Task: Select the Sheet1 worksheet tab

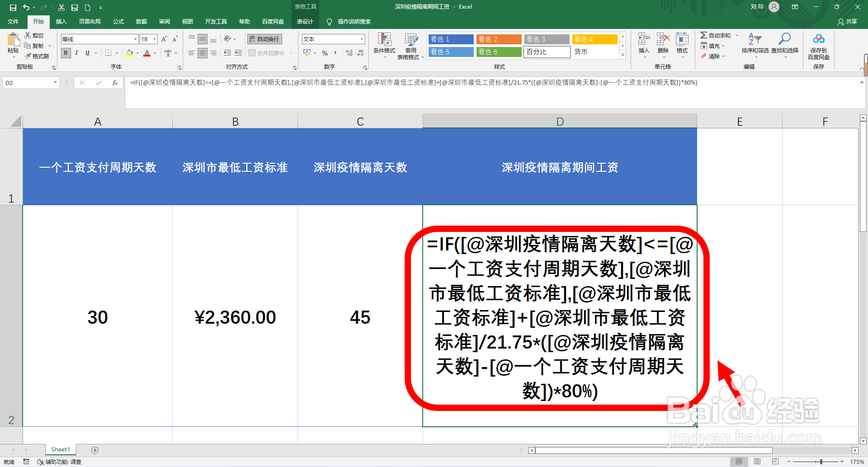Action: pos(61,449)
